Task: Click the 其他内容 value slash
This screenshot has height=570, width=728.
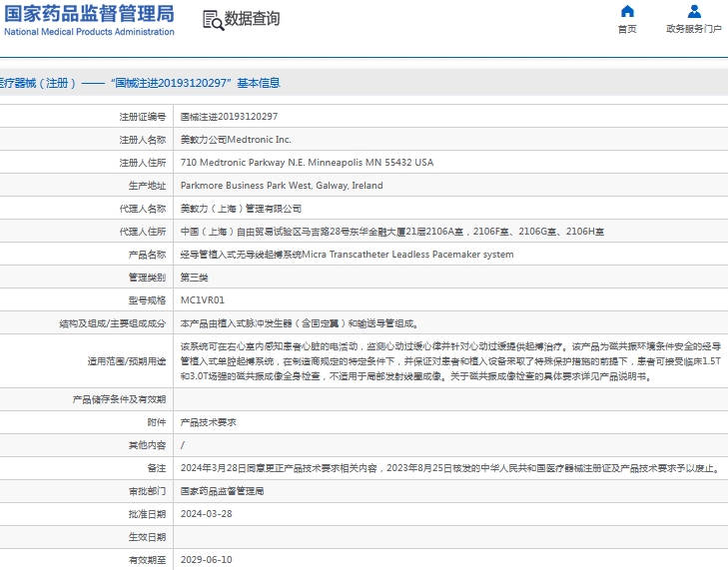Action: [183, 445]
